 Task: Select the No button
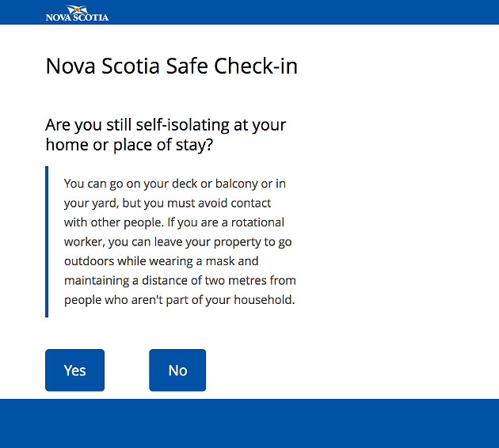click(x=177, y=370)
